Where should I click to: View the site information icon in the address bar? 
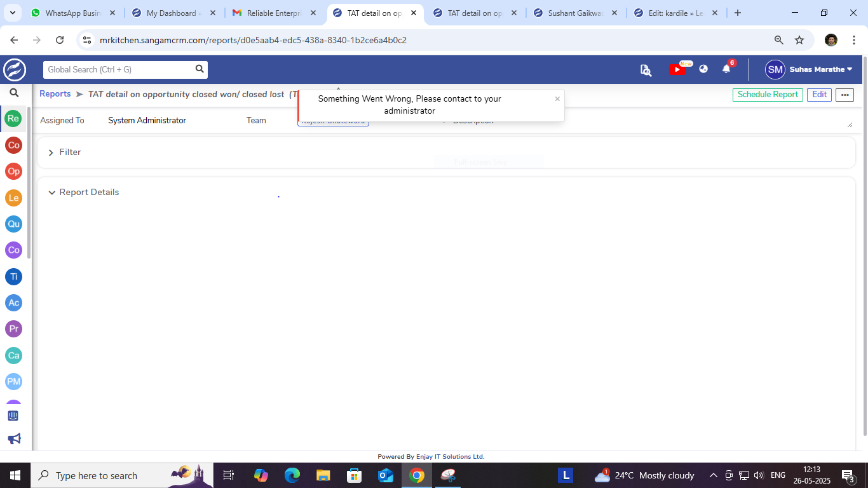tap(88, 40)
